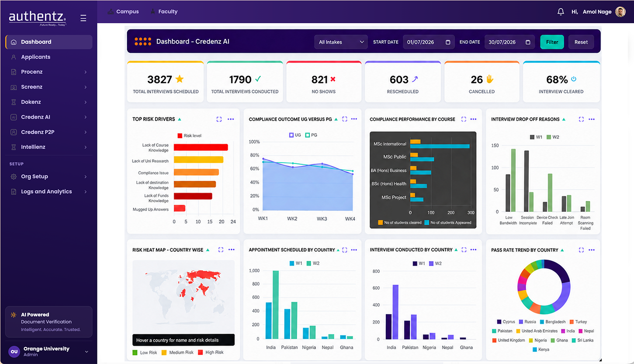Image resolution: width=634 pixels, height=364 pixels.
Task: Toggle No of students Appeared legend
Action: click(x=448, y=222)
